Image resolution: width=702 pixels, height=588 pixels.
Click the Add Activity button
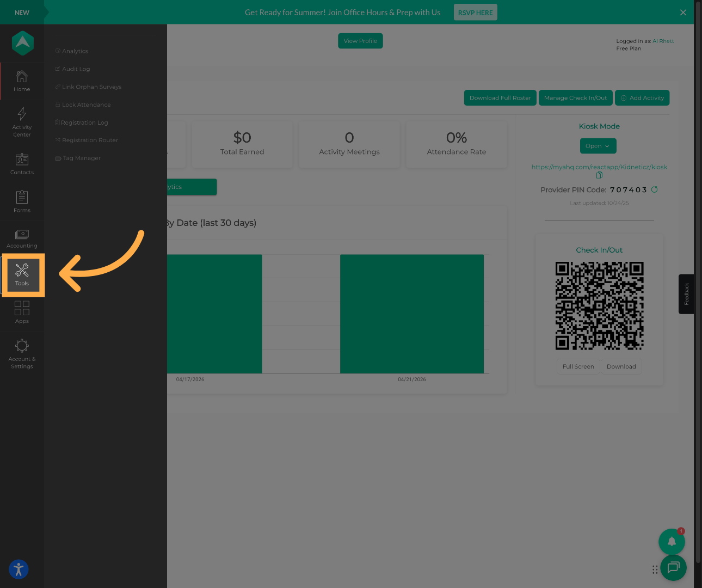(642, 98)
